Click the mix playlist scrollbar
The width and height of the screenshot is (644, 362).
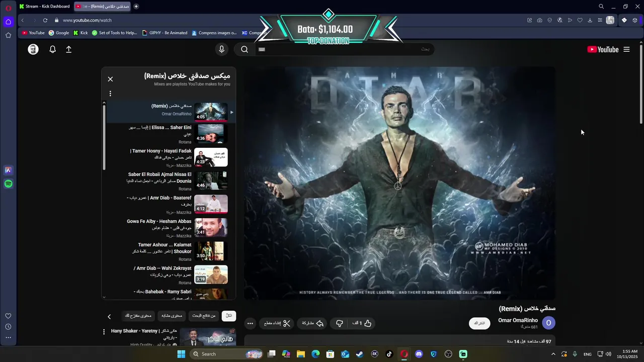click(x=104, y=138)
